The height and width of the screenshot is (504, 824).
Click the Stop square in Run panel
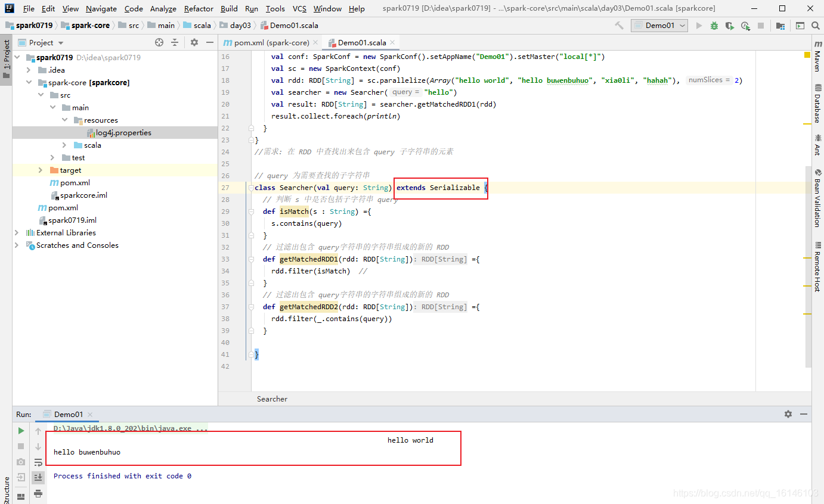coord(21,446)
